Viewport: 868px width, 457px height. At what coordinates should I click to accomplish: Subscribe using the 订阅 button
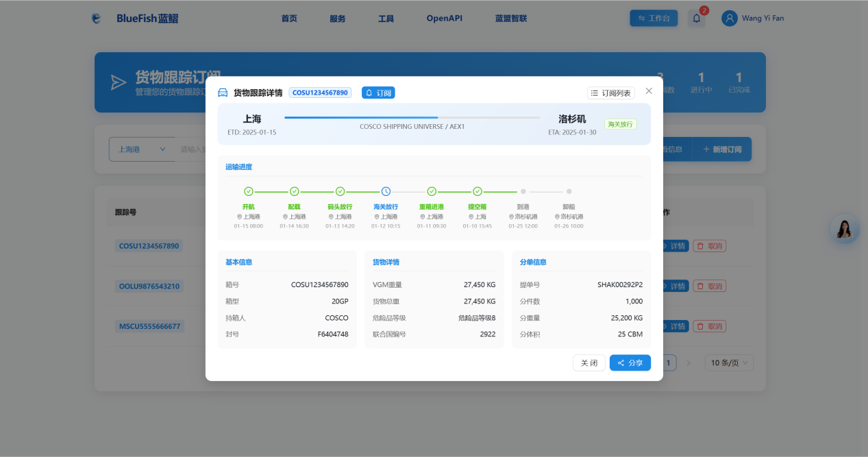click(x=378, y=92)
